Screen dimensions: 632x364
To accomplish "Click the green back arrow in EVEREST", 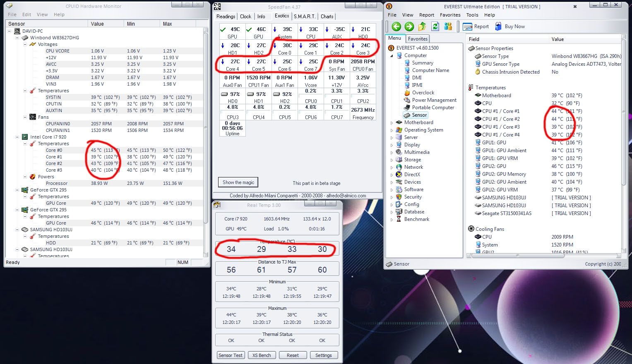I will pos(396,26).
